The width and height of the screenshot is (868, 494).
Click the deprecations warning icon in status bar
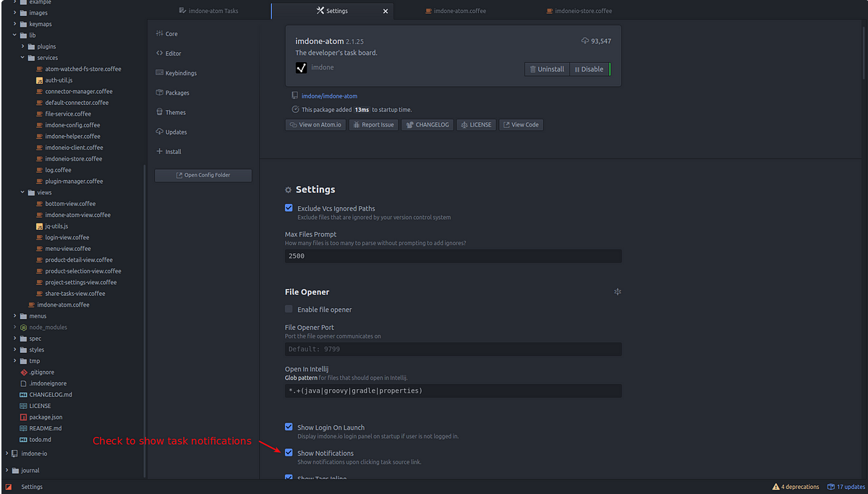pyautogui.click(x=776, y=487)
